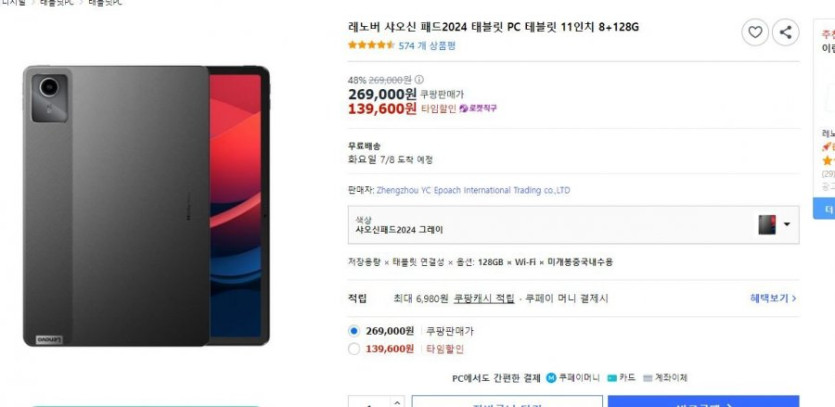
Task: Click the main Lenovo tablet product image
Action: click(146, 206)
